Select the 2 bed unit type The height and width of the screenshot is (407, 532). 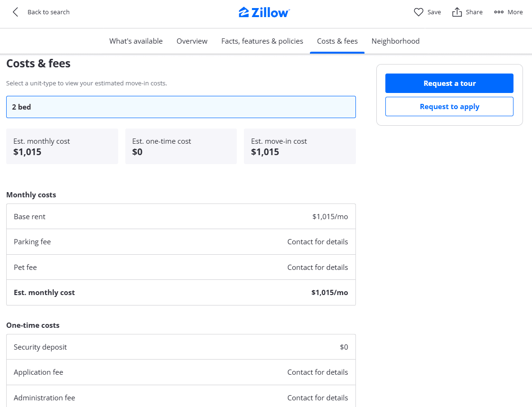click(x=181, y=107)
